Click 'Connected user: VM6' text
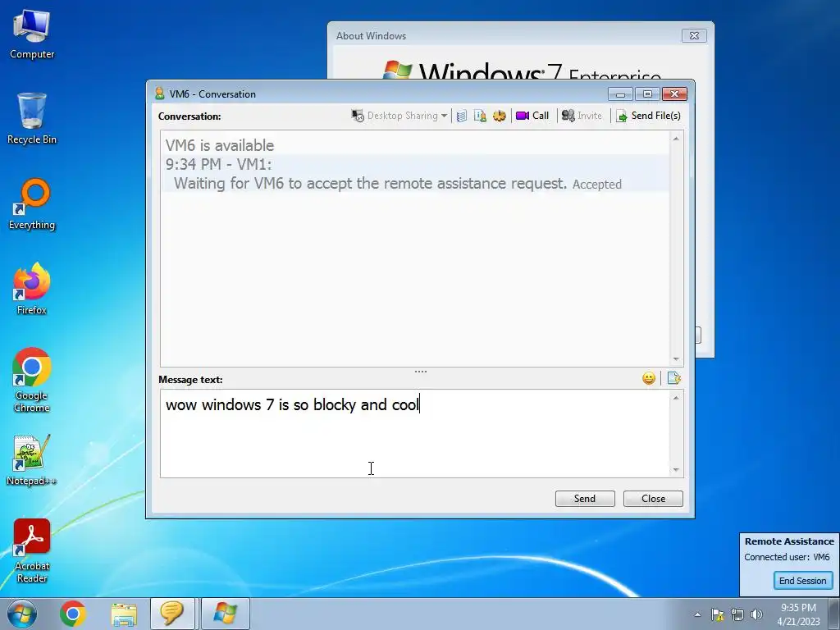This screenshot has width=840, height=630. point(787,557)
